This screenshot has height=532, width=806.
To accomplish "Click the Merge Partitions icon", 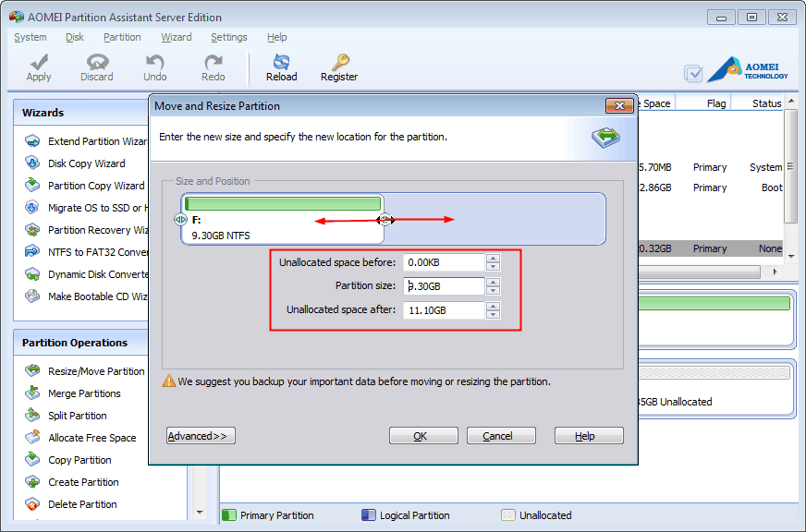I will [x=32, y=393].
